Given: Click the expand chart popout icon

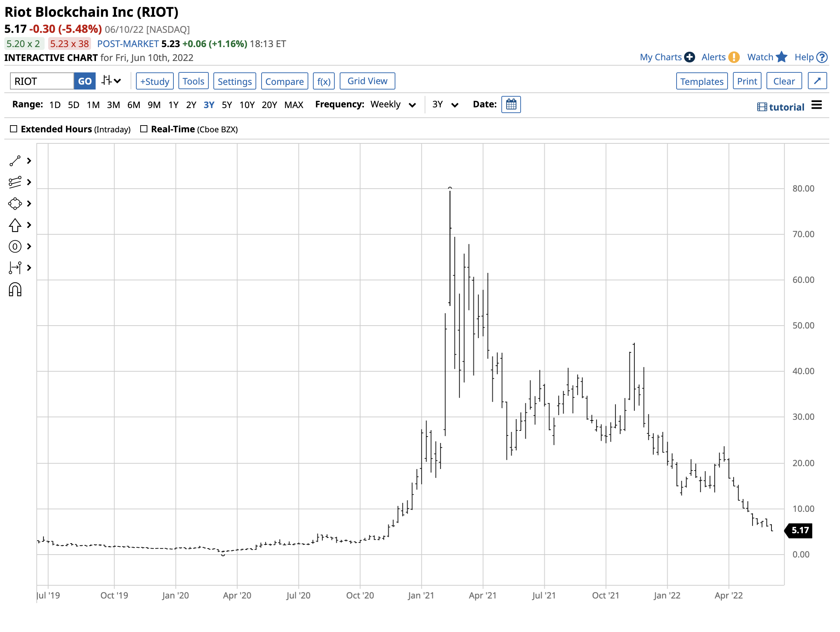Looking at the screenshot, I should point(818,81).
